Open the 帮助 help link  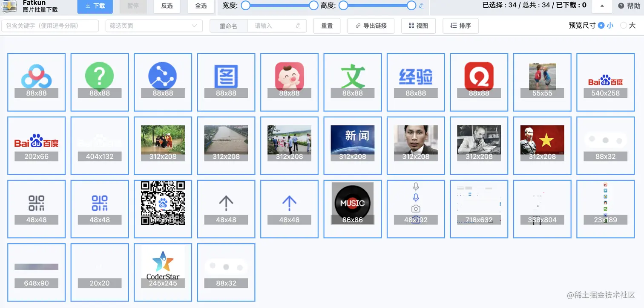coord(630,6)
